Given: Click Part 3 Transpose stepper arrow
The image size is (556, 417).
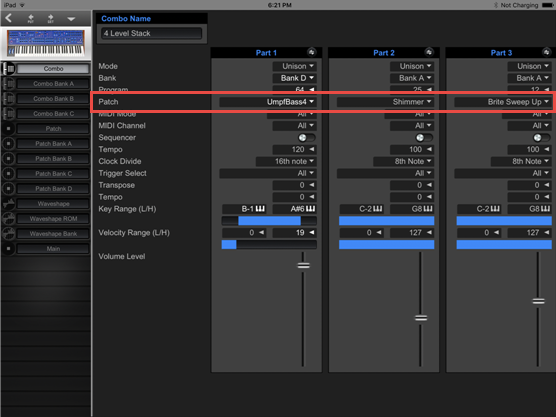Looking at the screenshot, I should tap(546, 185).
